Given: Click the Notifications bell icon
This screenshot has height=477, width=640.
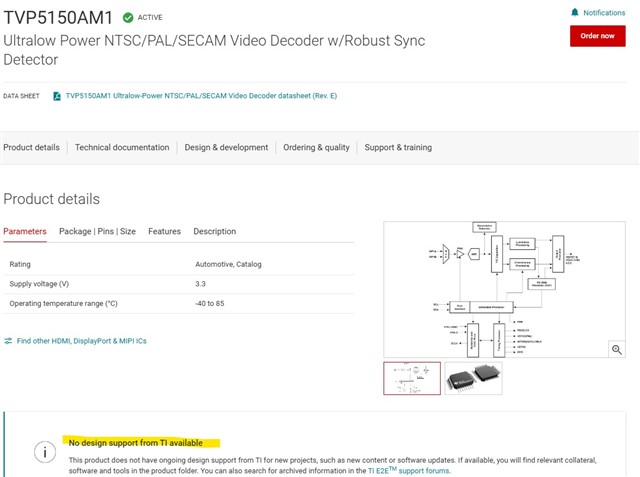Looking at the screenshot, I should coord(575,12).
